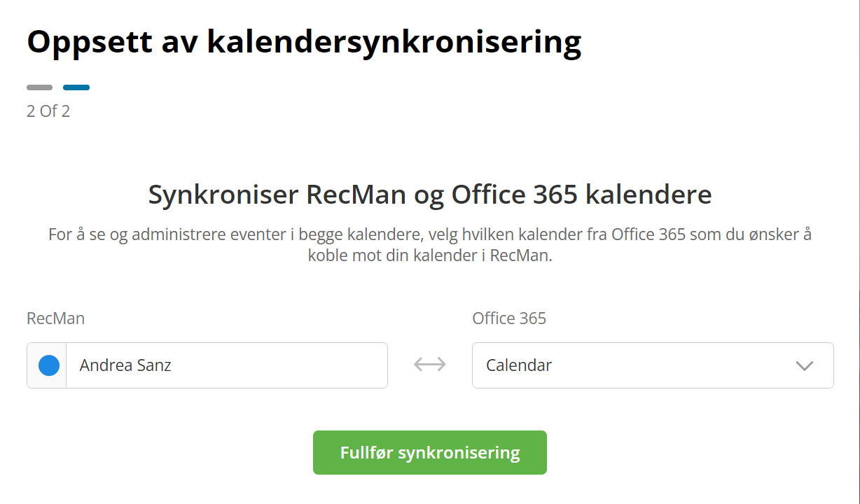Click the description line starting "For å se"
860x504 pixels.
[x=430, y=234]
